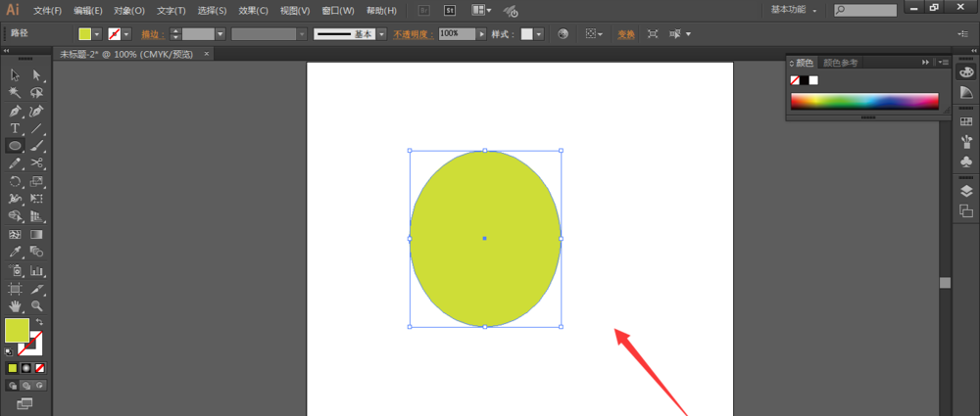Image resolution: width=980 pixels, height=416 pixels.
Task: Select the Width/Warp tool
Action: pos(16,199)
